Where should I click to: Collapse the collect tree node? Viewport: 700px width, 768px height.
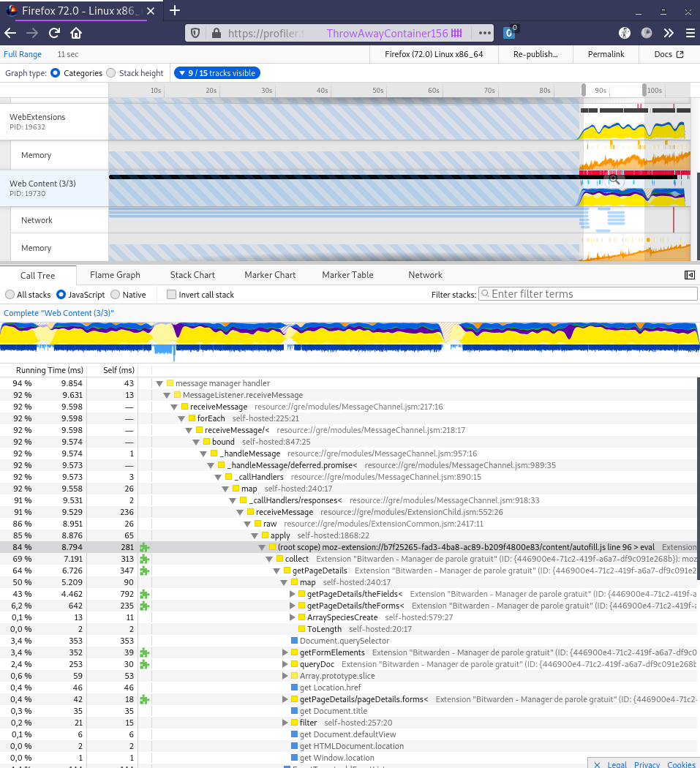269,559
